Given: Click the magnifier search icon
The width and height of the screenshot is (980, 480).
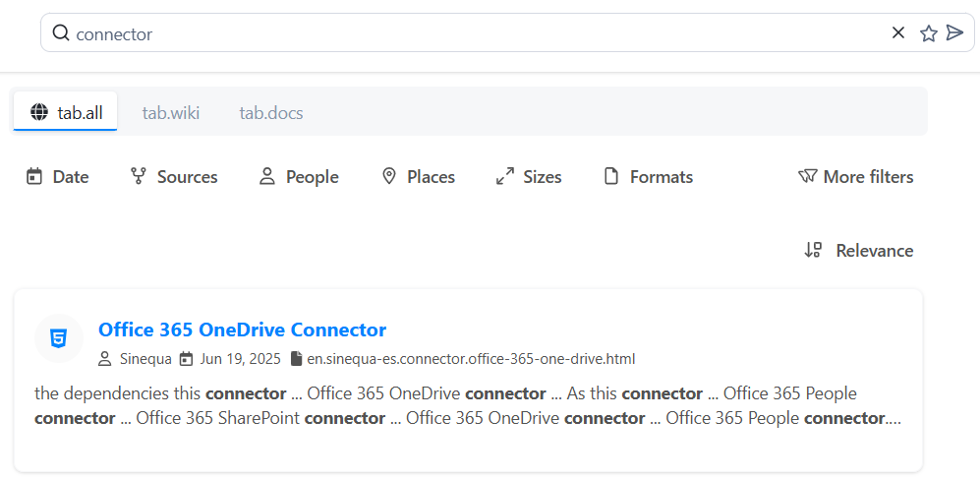Looking at the screenshot, I should click(61, 32).
